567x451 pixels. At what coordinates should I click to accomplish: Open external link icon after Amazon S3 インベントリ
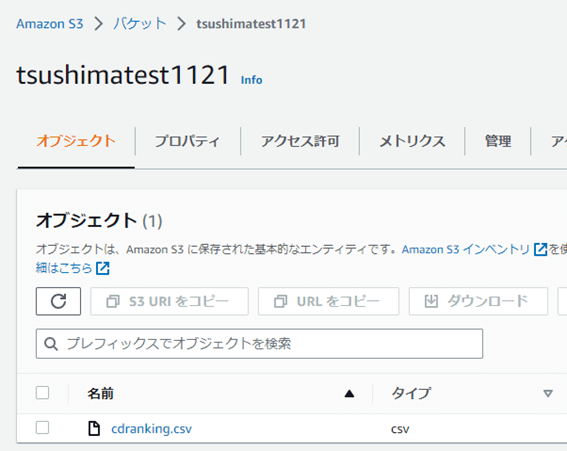click(541, 249)
